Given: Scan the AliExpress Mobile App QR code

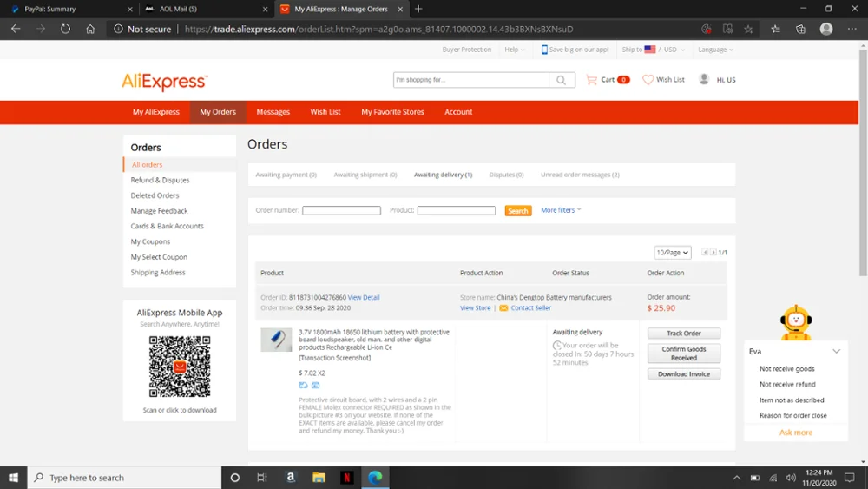Looking at the screenshot, I should point(180,367).
